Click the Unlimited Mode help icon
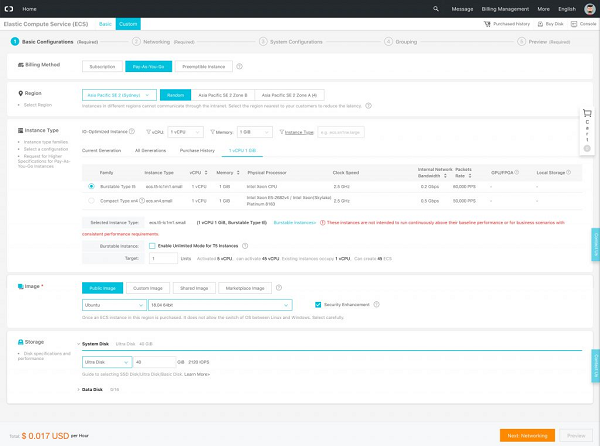The image size is (600, 446). click(245, 246)
